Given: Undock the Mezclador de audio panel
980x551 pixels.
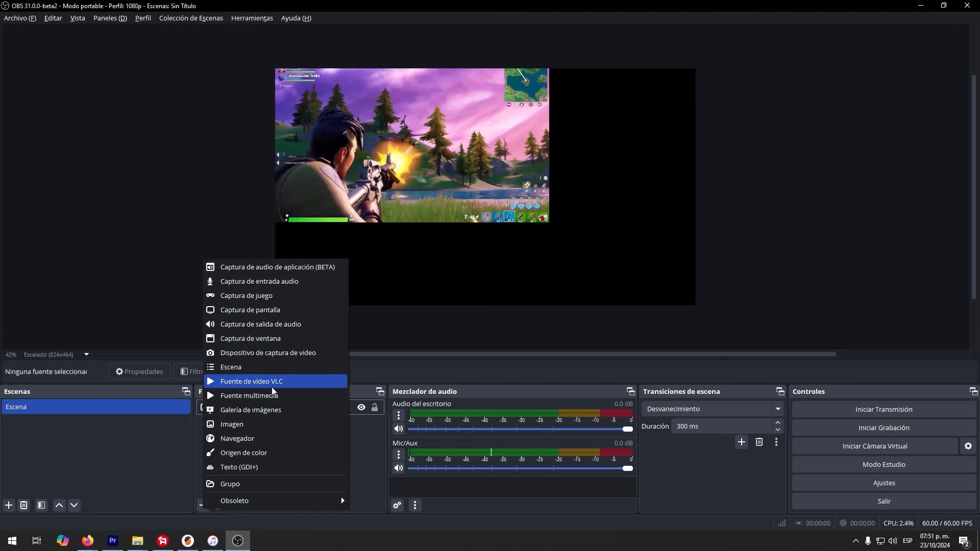Looking at the screenshot, I should pos(630,391).
